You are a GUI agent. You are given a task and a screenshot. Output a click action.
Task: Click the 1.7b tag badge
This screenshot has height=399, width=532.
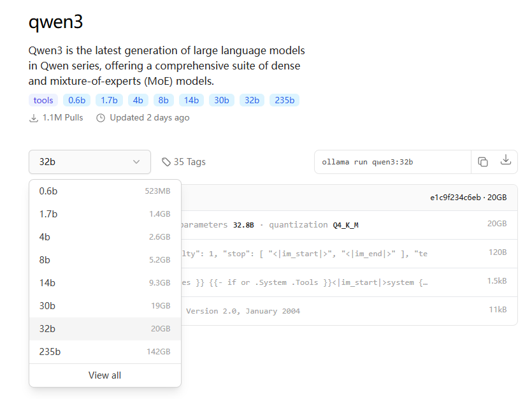[x=109, y=101]
